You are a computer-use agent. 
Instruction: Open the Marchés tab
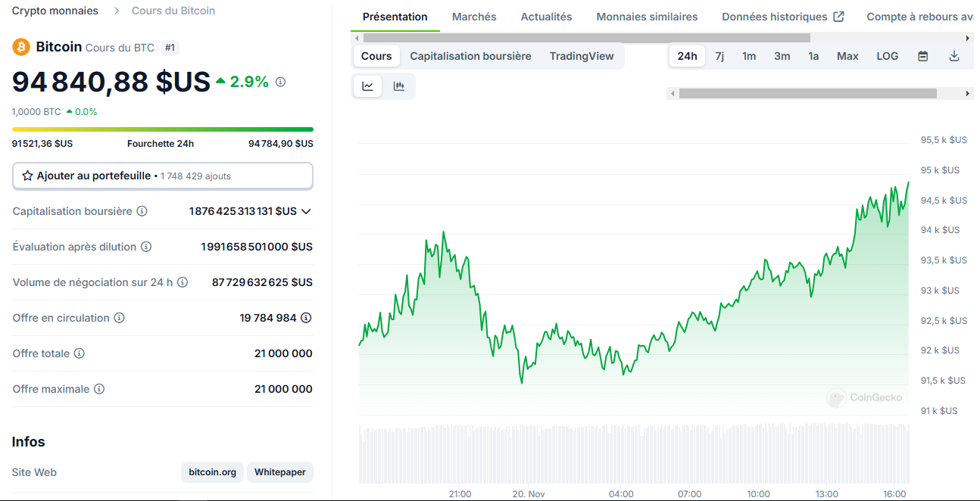(474, 17)
